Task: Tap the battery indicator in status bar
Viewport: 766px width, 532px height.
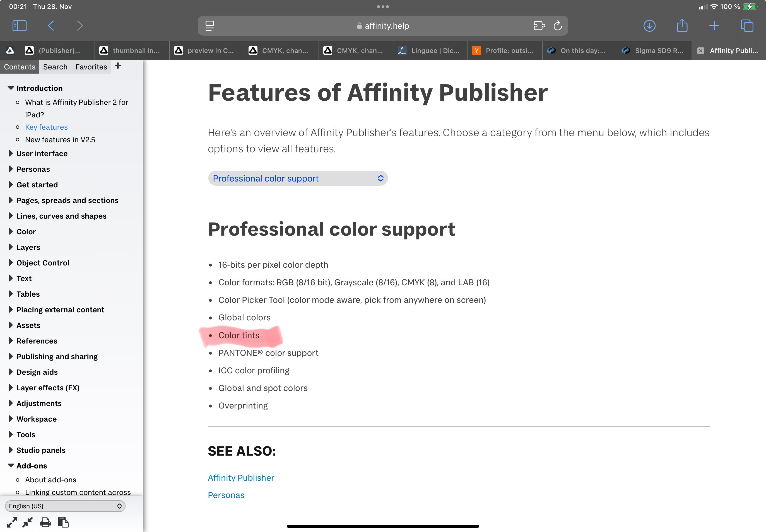Action: (750, 7)
